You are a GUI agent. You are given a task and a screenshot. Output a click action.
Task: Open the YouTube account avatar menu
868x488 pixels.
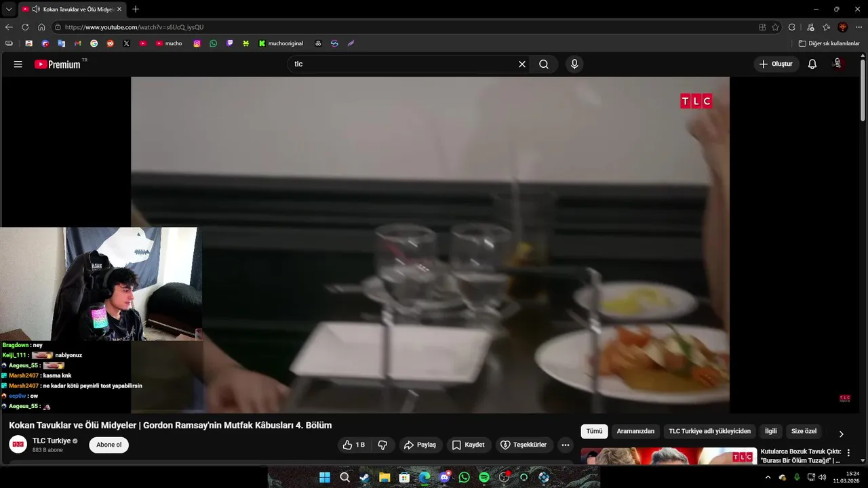(838, 64)
